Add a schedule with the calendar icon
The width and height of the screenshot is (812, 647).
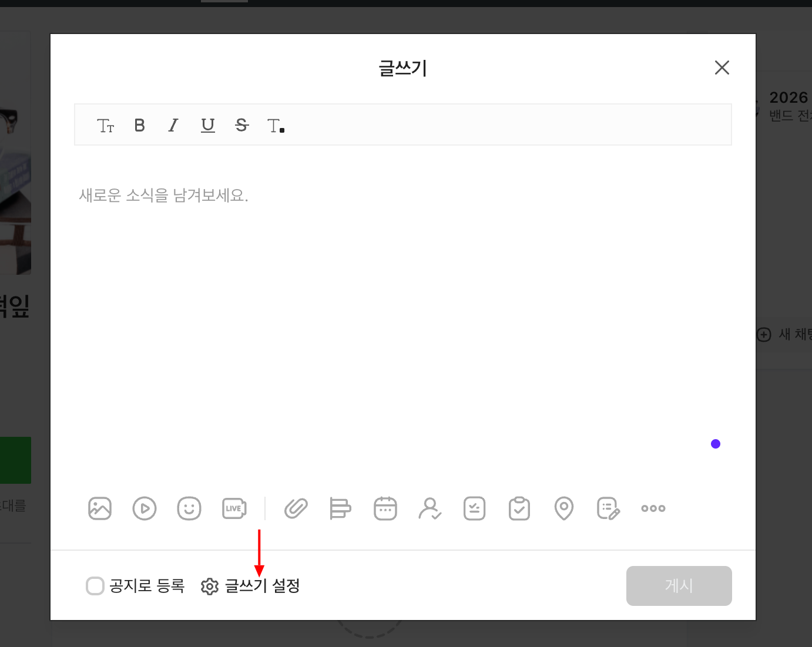(385, 508)
